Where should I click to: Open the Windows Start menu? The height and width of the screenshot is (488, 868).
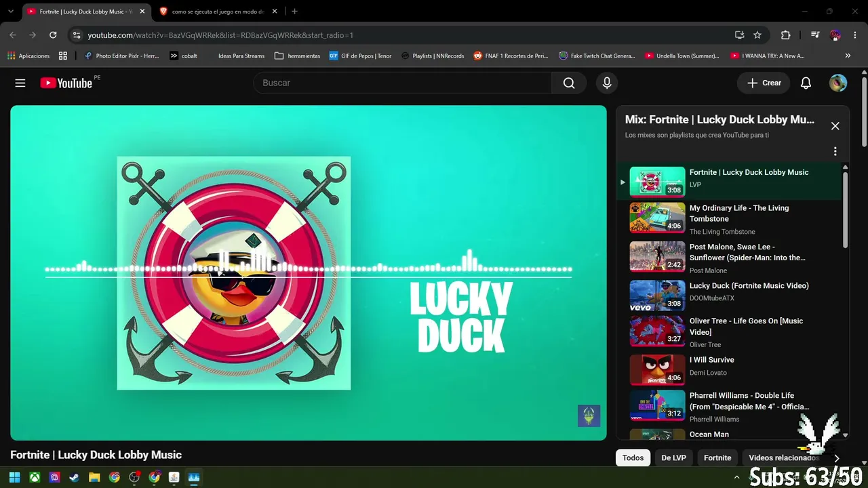[14, 477]
